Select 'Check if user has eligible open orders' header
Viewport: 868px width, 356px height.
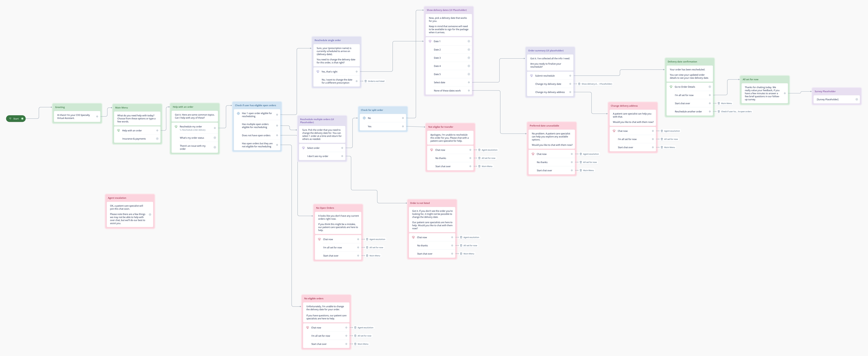(x=257, y=105)
